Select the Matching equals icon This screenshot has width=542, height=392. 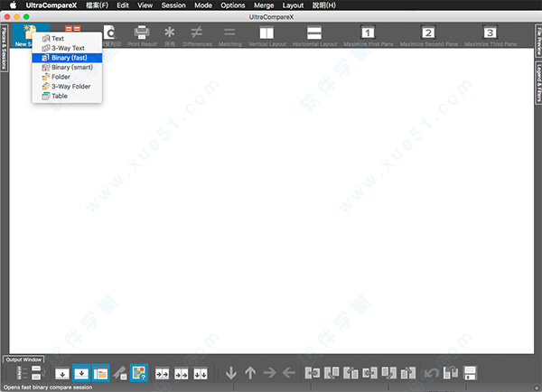[x=229, y=36]
